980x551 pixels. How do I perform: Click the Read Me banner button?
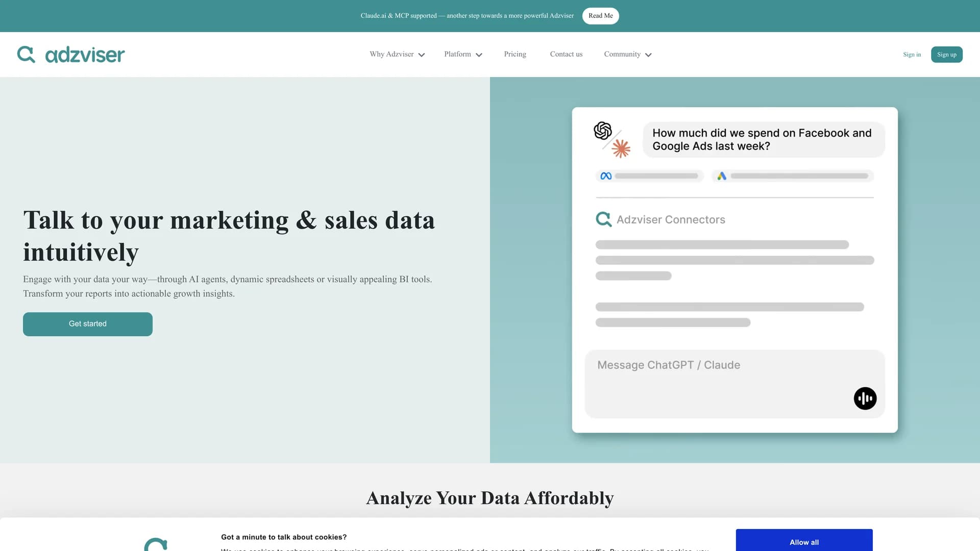(600, 16)
